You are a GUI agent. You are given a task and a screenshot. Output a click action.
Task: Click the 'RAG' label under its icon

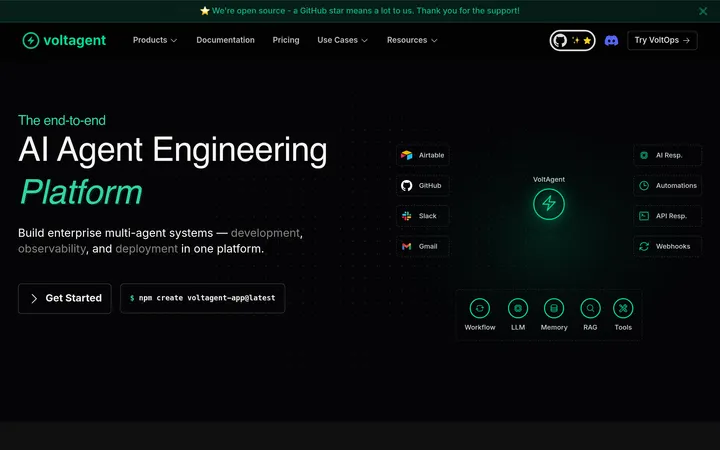(x=590, y=327)
